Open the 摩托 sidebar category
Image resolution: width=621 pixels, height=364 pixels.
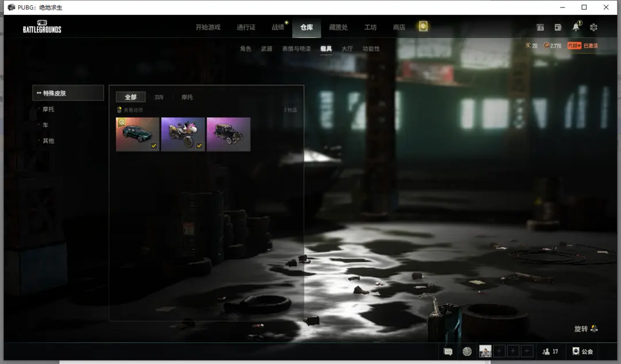pos(48,109)
